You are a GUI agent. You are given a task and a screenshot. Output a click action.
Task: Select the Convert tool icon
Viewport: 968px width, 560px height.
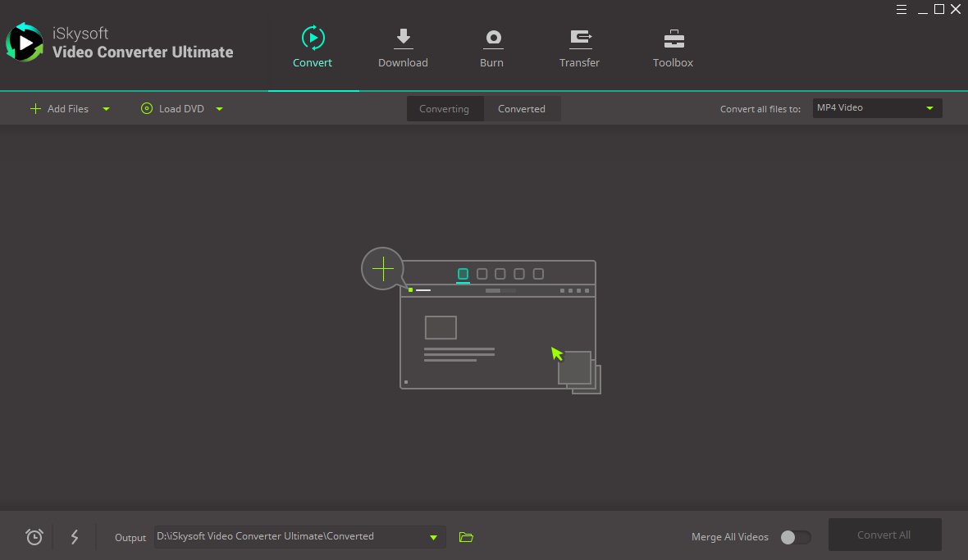click(313, 38)
